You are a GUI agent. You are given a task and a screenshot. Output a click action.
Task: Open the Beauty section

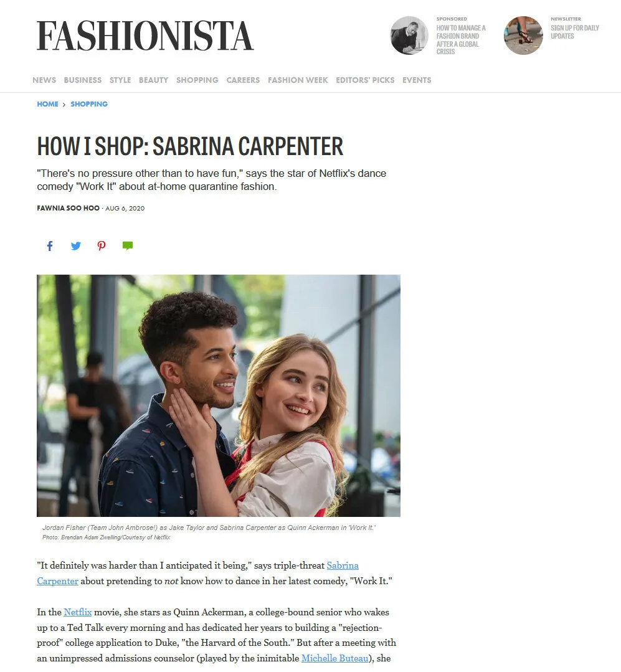(153, 80)
